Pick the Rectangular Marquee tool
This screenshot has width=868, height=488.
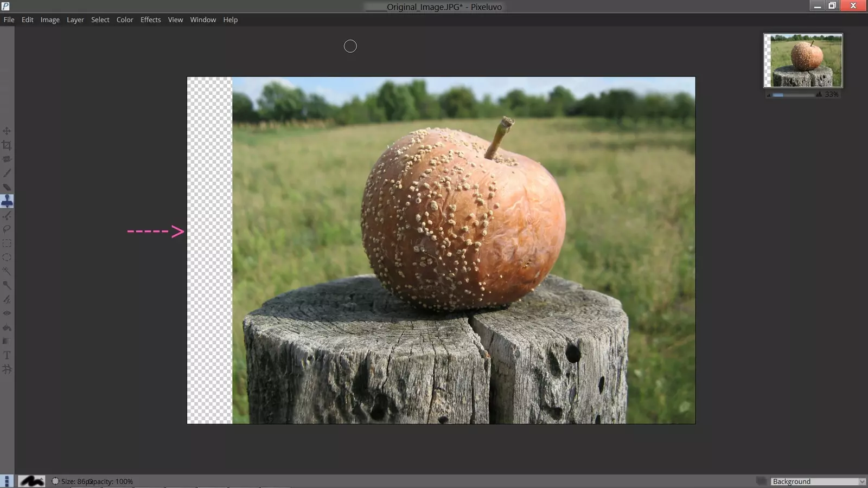[7, 243]
